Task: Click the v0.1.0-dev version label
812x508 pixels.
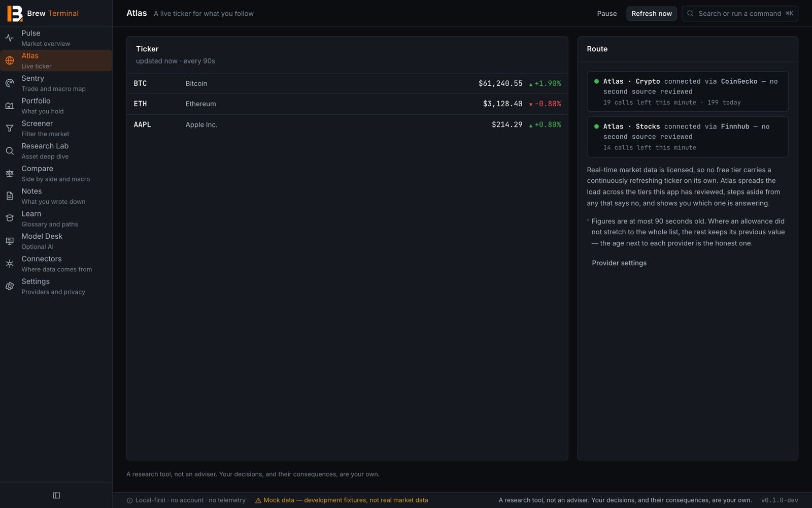Action: 779,500
